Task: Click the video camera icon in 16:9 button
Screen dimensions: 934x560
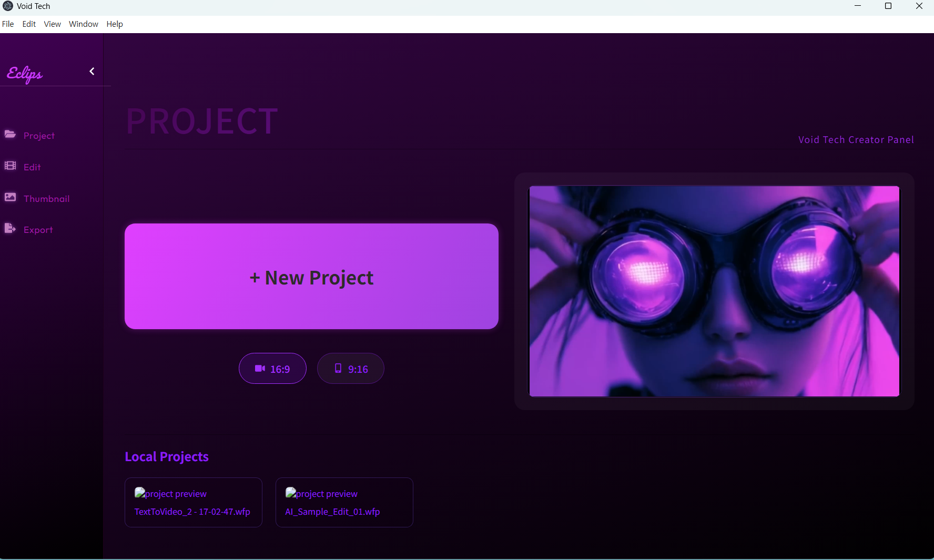Action: coord(260,369)
